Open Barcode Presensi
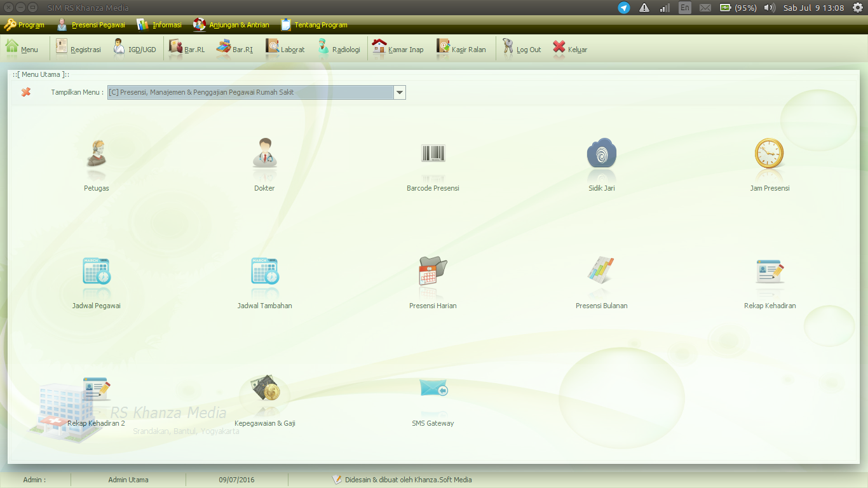 click(x=433, y=162)
